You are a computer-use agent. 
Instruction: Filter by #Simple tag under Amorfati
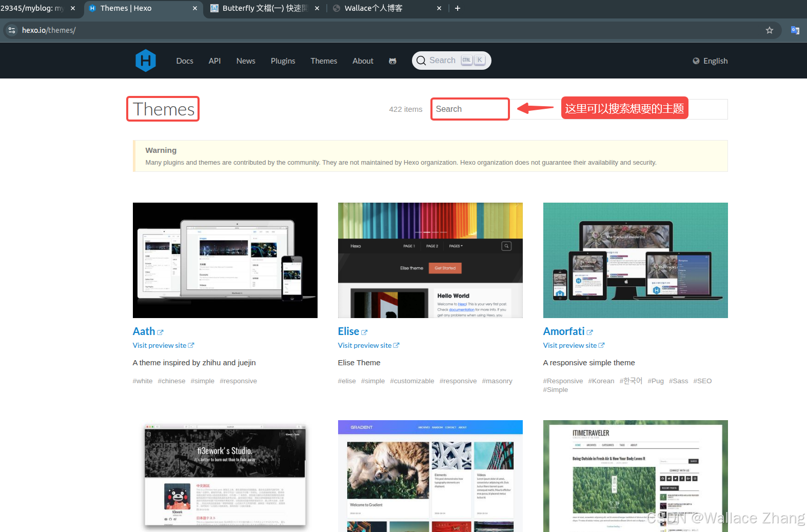(556, 390)
